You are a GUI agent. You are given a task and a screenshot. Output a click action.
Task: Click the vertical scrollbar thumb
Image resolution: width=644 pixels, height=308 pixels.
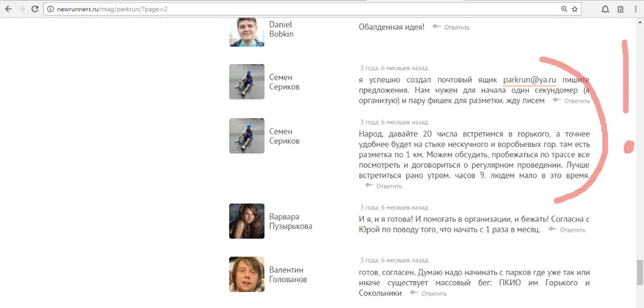(x=640, y=272)
